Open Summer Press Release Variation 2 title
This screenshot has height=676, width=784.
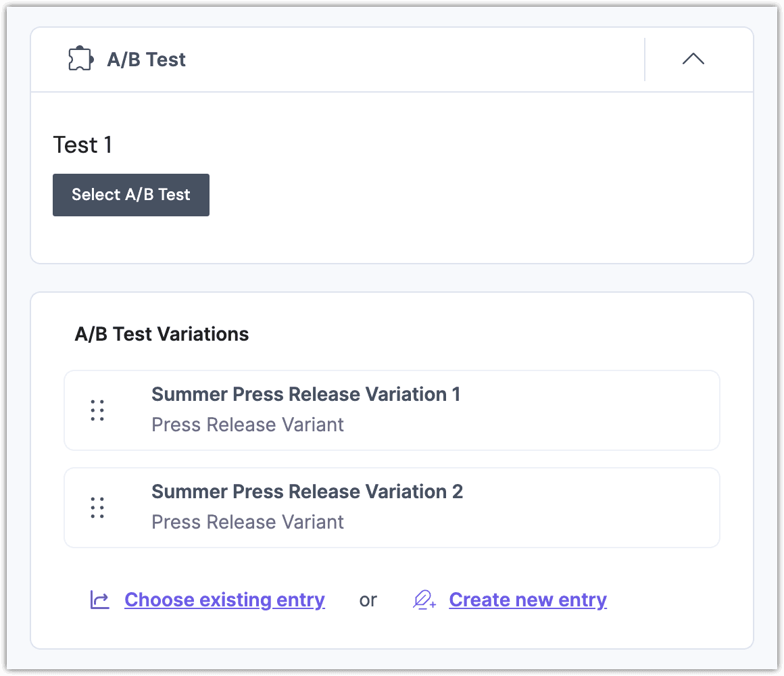[x=307, y=491]
